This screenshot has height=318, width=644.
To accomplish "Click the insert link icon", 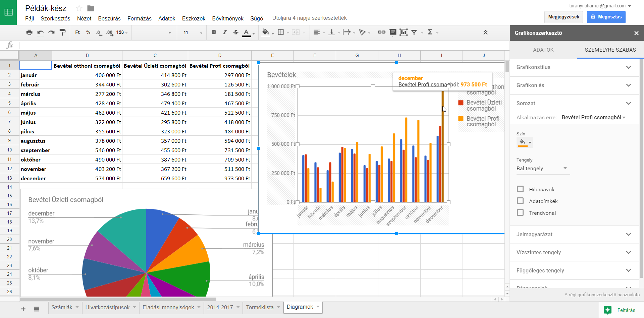I will pyautogui.click(x=381, y=33).
